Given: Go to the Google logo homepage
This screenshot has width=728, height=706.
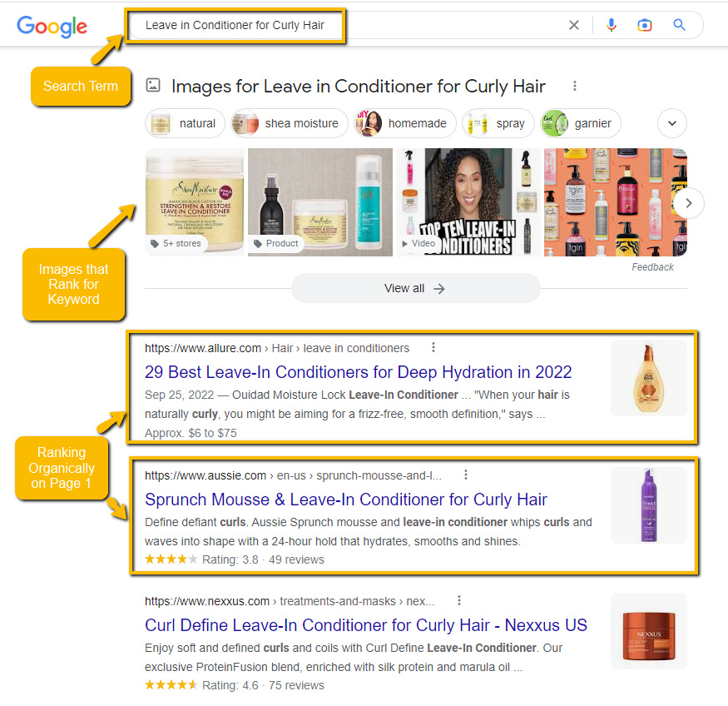Looking at the screenshot, I should pyautogui.click(x=52, y=27).
